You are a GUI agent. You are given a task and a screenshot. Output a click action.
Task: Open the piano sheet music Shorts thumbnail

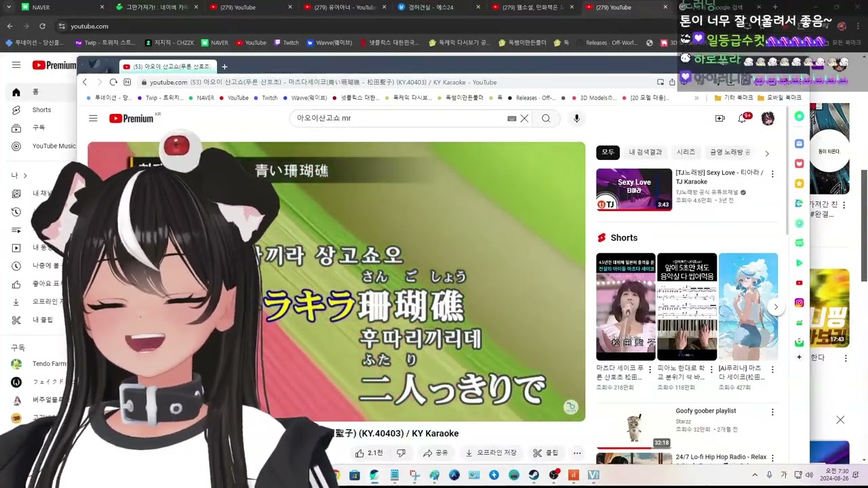pos(687,307)
